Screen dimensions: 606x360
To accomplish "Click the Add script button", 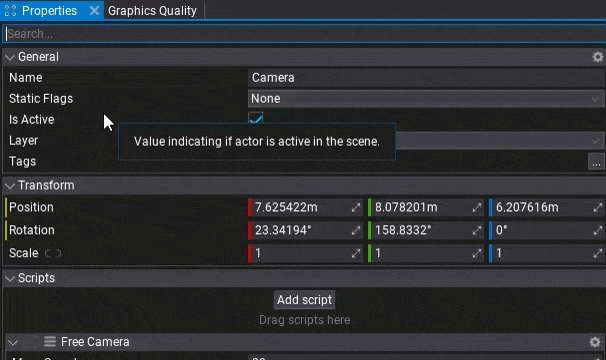I will (x=304, y=300).
